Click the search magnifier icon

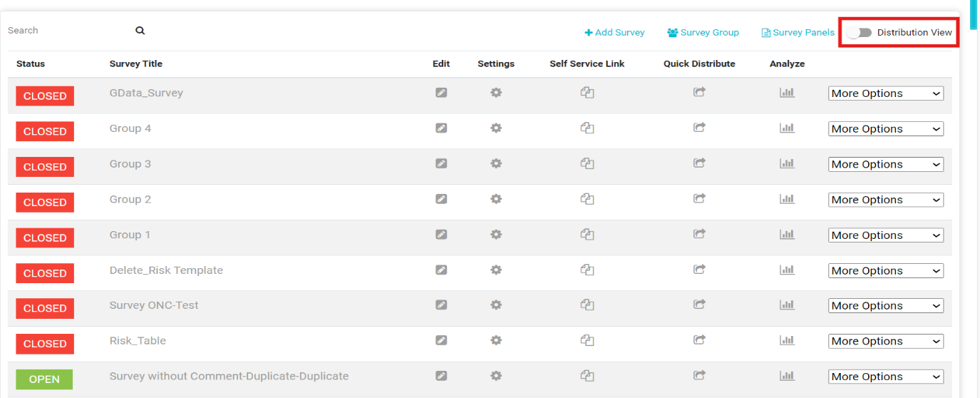[140, 31]
